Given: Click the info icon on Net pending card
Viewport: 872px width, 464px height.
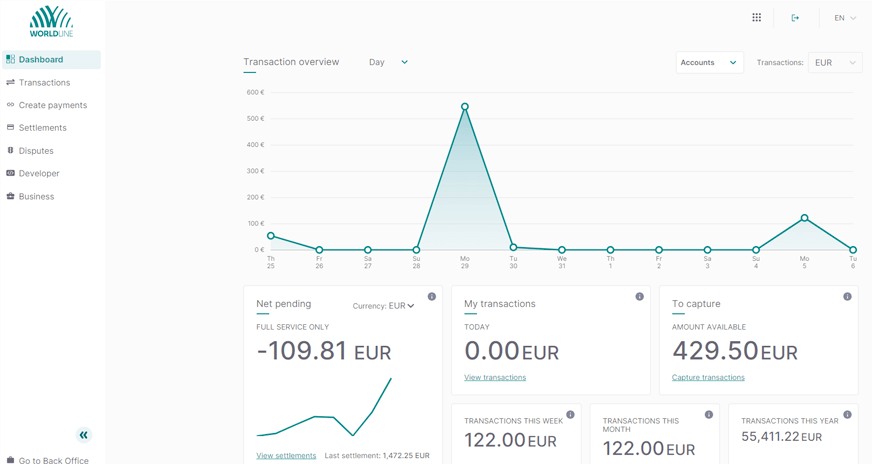Looking at the screenshot, I should (x=432, y=297).
